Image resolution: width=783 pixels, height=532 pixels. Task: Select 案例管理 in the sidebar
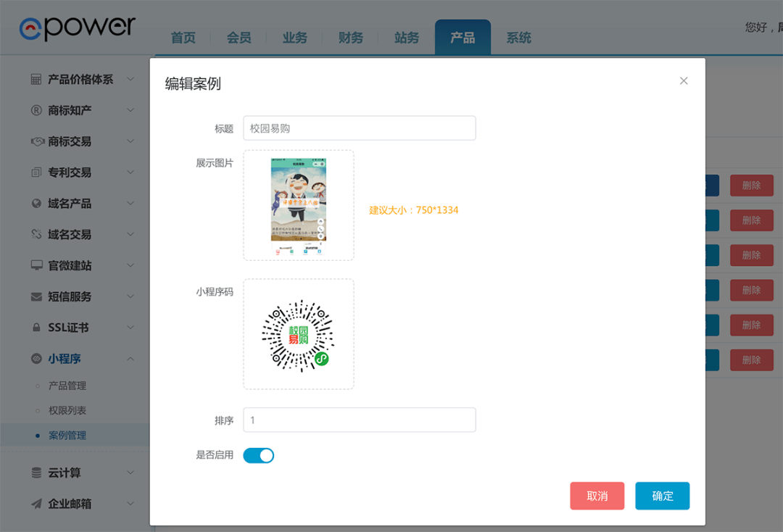pos(67,435)
